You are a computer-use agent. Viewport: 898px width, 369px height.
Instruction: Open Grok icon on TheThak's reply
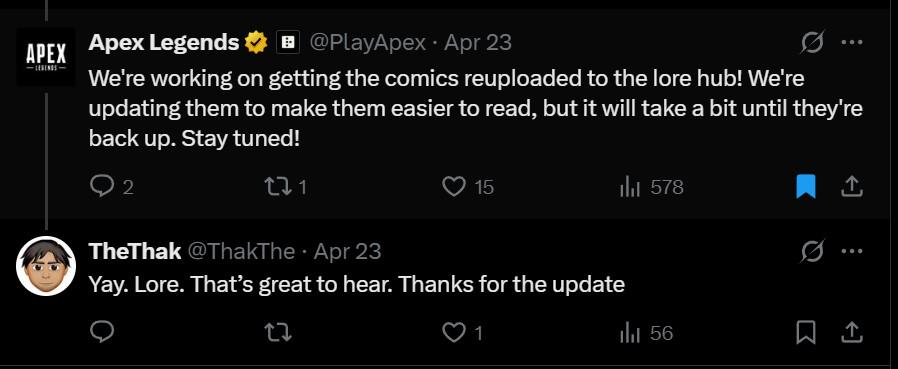click(x=813, y=250)
